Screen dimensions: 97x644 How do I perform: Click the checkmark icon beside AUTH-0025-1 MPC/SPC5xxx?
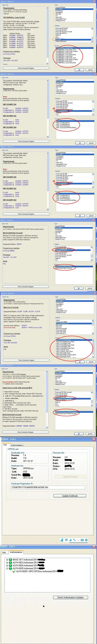point(14,571)
